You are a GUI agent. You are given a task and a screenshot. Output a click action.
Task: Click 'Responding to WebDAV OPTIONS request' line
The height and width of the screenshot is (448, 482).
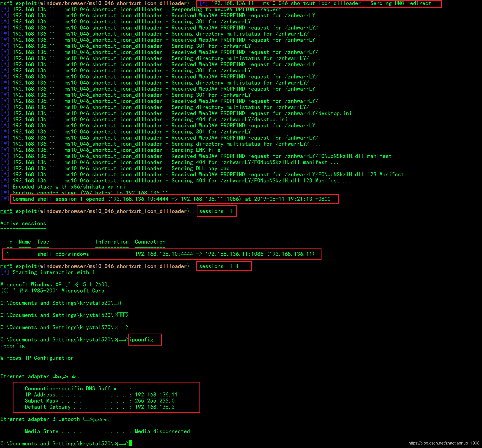[141, 9]
